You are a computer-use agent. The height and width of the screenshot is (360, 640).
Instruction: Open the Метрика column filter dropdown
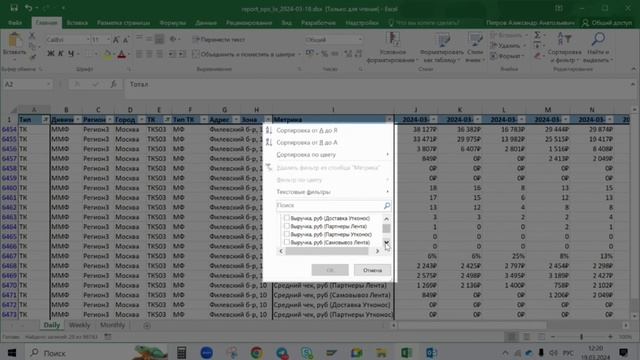point(389,120)
